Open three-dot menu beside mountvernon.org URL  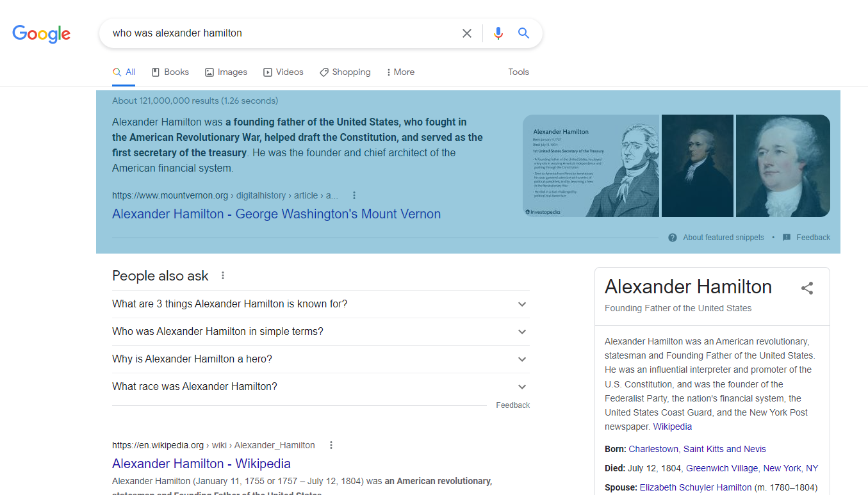click(x=354, y=195)
